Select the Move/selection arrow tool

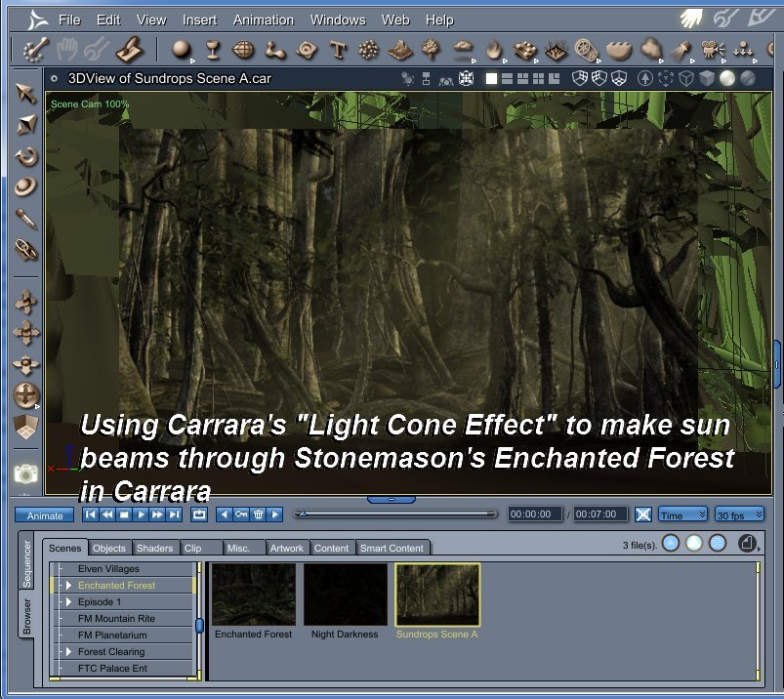[x=25, y=93]
